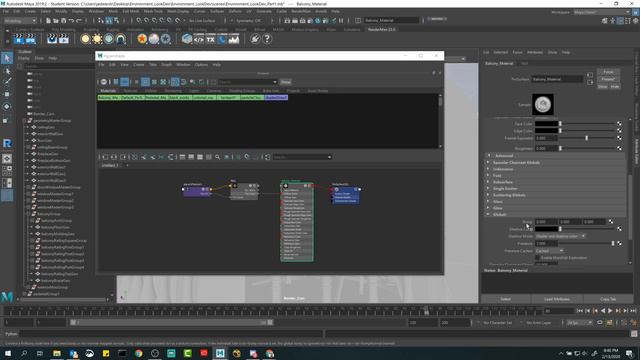Image resolution: width=640 pixels, height=360 pixels.
Task: Create a sun daylight from shelf icon
Action: click(97, 39)
